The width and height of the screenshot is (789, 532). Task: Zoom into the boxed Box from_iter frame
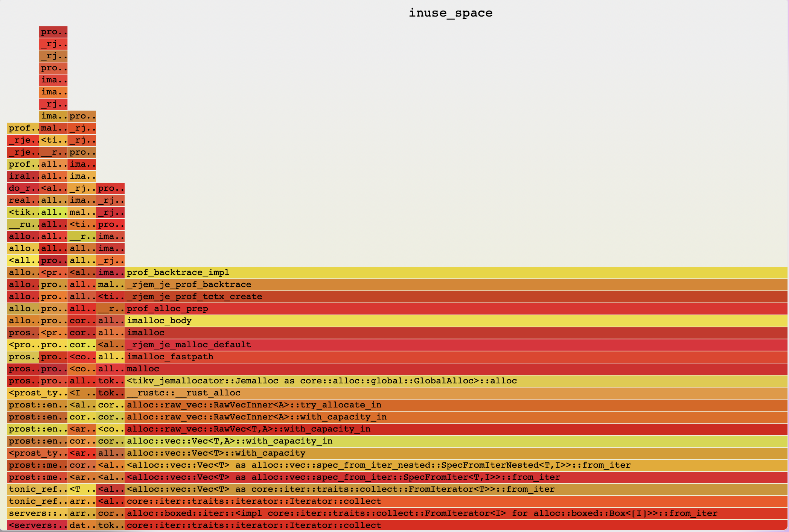(x=376, y=513)
